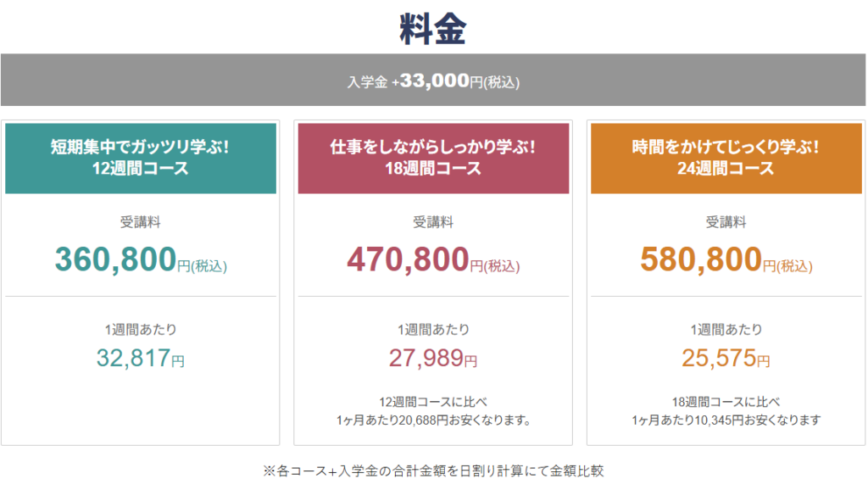
Task: Click the crimson 18週間コース header
Action: coord(433,159)
